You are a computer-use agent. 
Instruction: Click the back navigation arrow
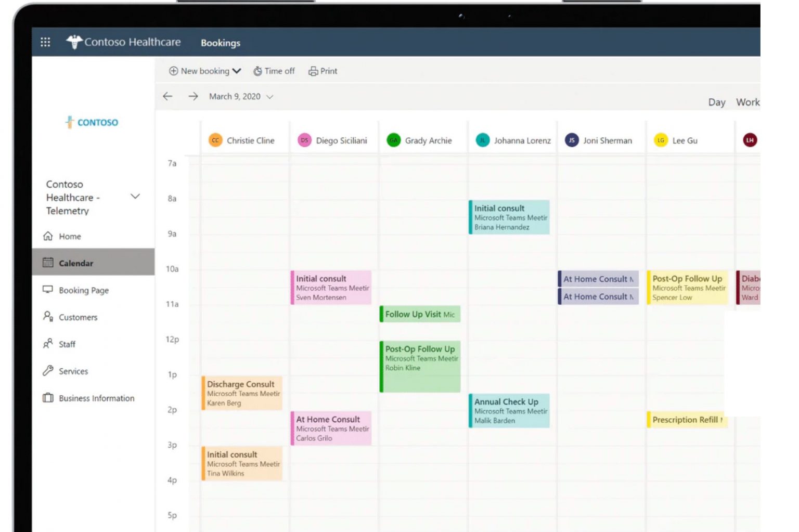[167, 96]
